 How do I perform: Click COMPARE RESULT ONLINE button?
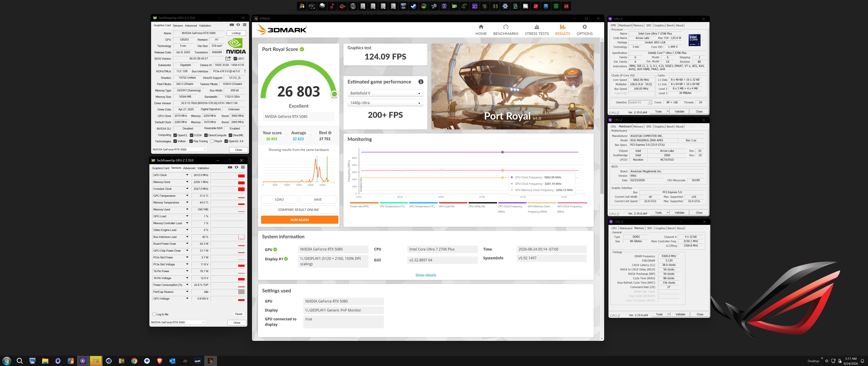pyautogui.click(x=299, y=210)
